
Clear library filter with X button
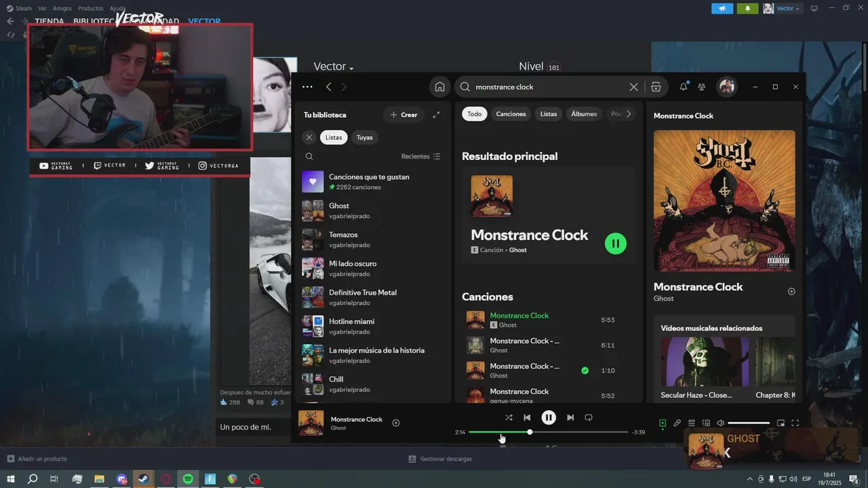tap(309, 137)
